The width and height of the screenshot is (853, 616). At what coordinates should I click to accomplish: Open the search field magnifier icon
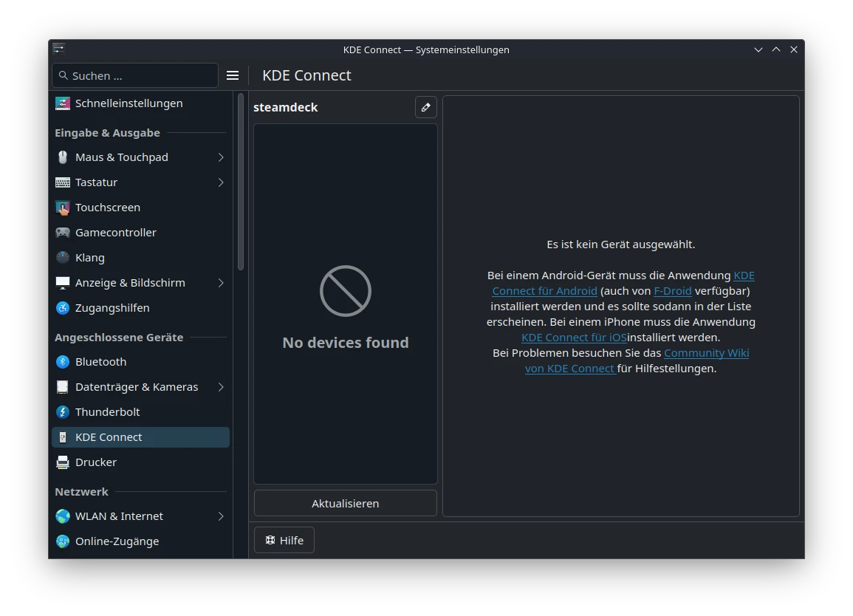click(x=64, y=75)
